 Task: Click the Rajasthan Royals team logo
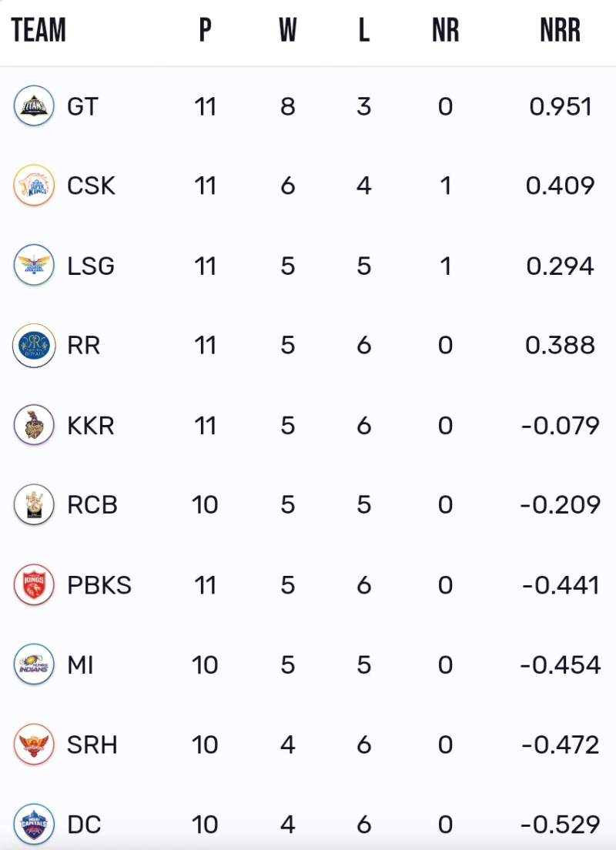point(34,346)
